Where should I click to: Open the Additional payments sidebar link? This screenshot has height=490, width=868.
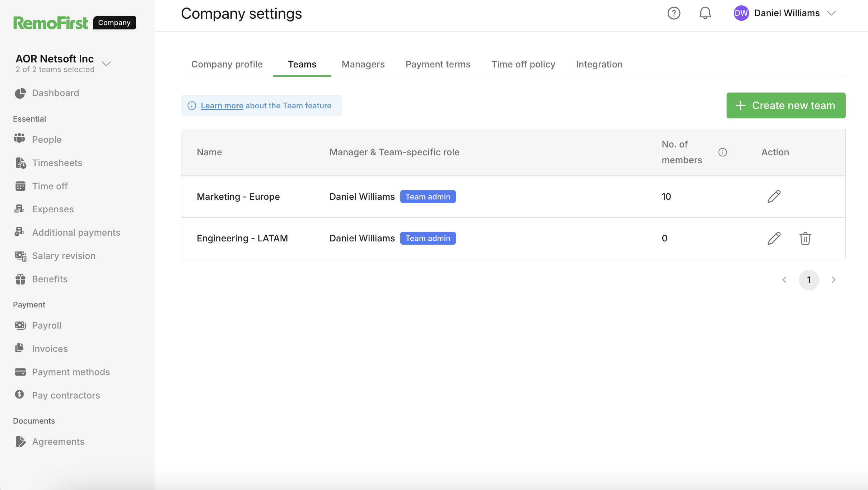[76, 232]
